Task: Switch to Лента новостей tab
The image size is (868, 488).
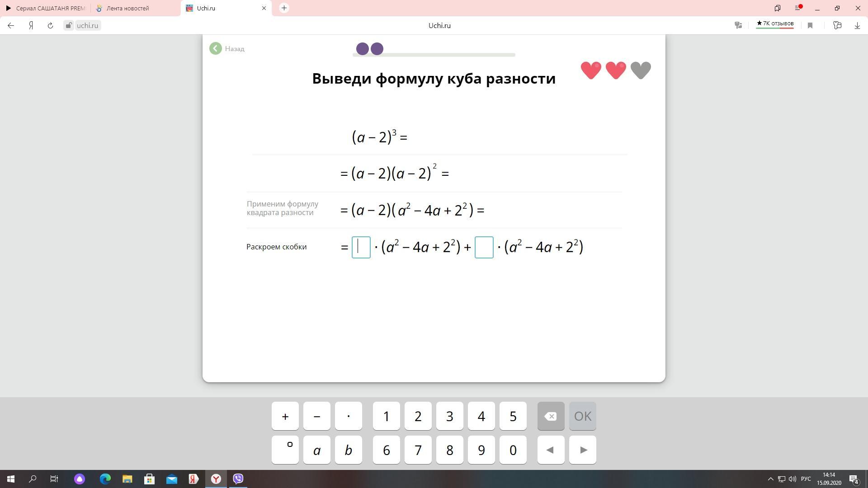Action: (127, 8)
